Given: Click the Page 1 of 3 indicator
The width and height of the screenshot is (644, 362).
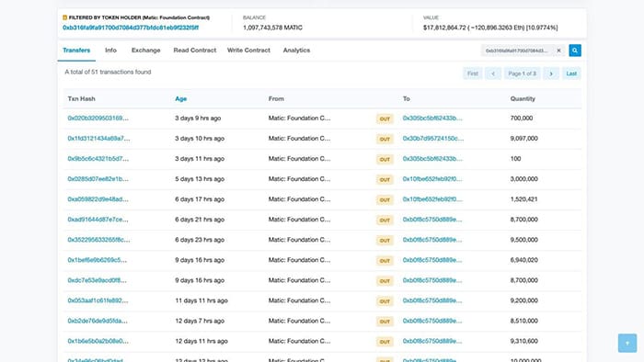Looking at the screenshot, I should tap(522, 74).
